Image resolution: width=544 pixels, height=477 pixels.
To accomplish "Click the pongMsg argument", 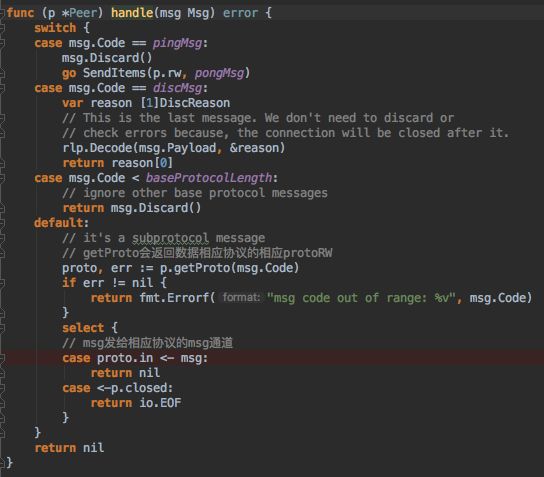I will click(219, 73).
